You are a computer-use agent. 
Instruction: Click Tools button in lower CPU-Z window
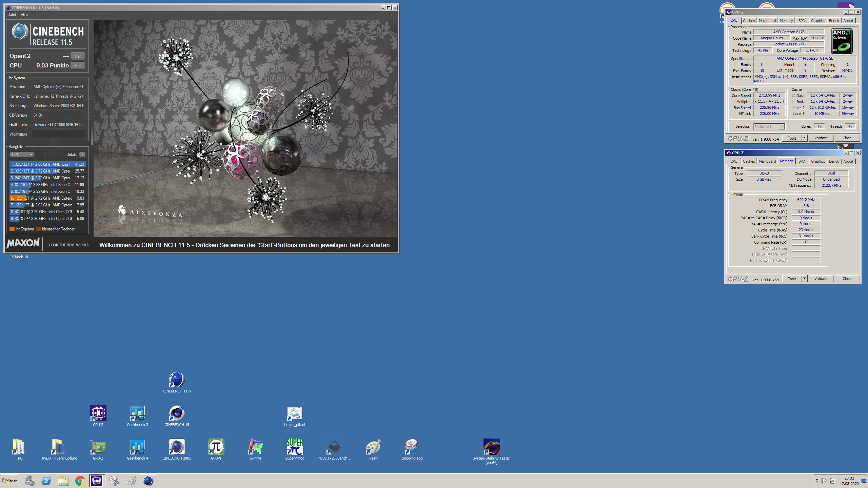pos(792,279)
